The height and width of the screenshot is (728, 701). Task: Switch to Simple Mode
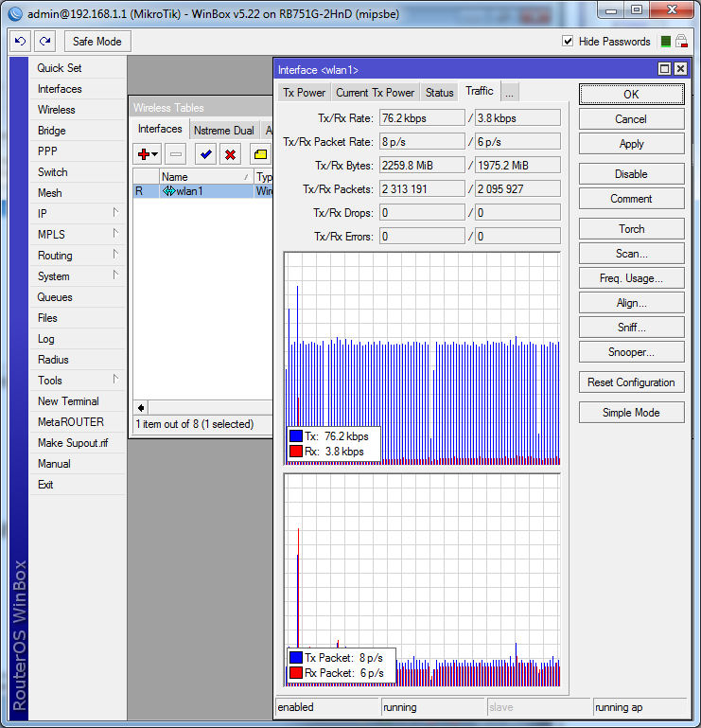[631, 413]
